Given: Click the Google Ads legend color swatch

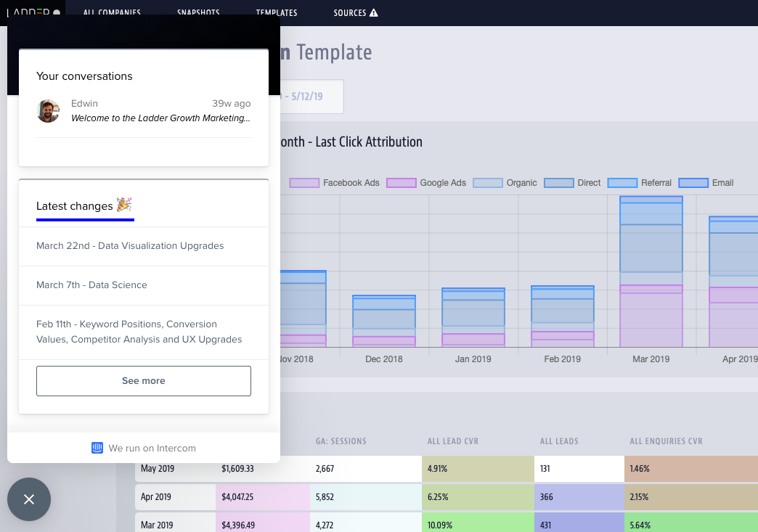Looking at the screenshot, I should click(x=401, y=183).
